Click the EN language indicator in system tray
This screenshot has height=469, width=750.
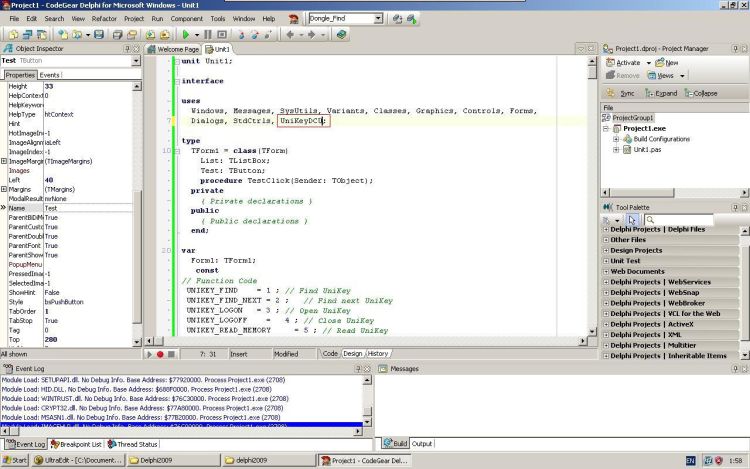[x=690, y=461]
